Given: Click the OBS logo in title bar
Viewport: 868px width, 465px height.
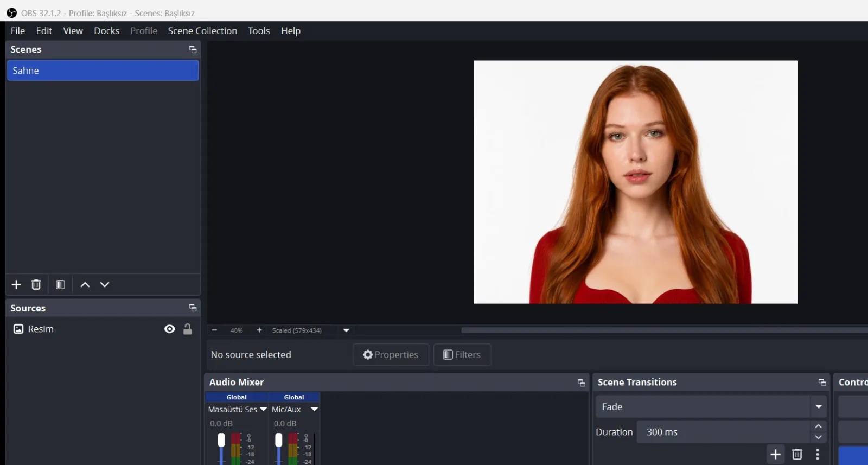Looking at the screenshot, I should coord(11,13).
